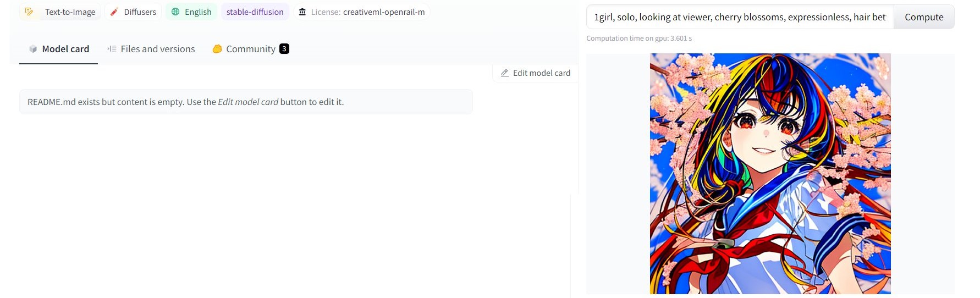Click the Text-to-Image tag icon
This screenshot has height=298, width=980.
pyautogui.click(x=29, y=12)
